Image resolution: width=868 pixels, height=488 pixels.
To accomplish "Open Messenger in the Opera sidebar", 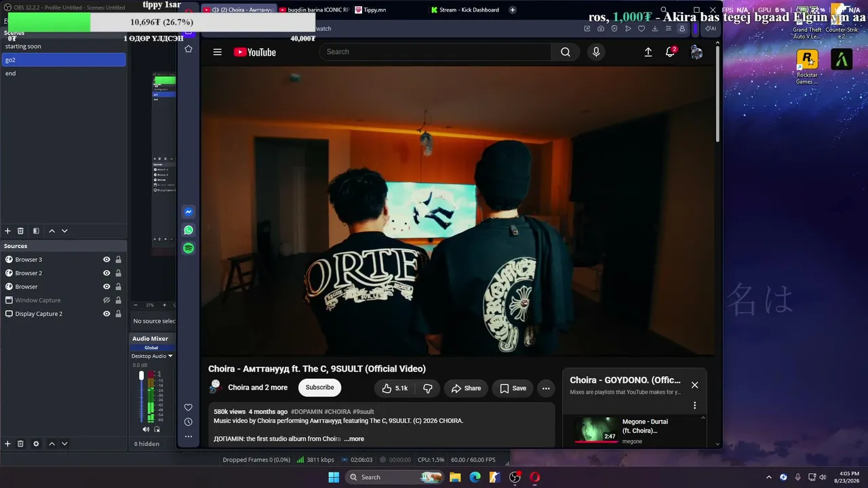I will tap(189, 212).
